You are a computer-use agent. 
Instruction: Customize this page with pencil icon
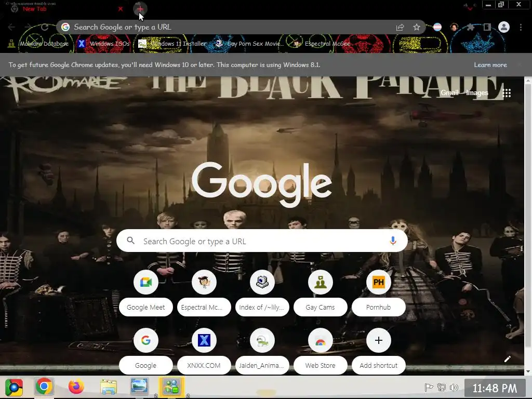tap(508, 359)
